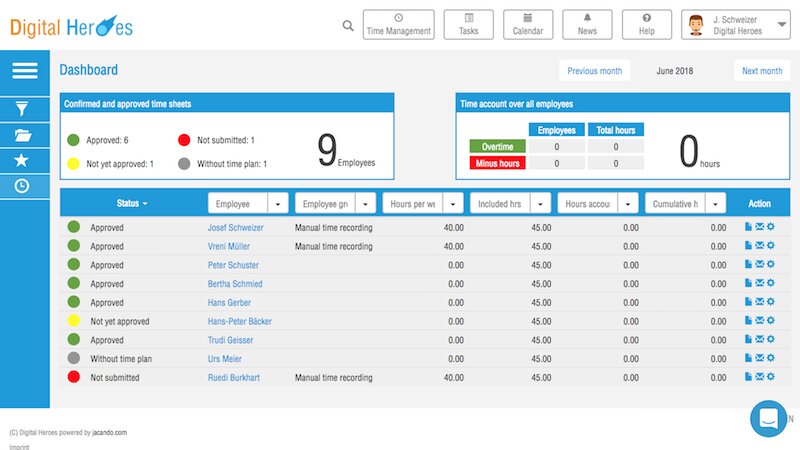Open gear settings for Vreni Müller row
The width and height of the screenshot is (800, 450).
pos(770,246)
